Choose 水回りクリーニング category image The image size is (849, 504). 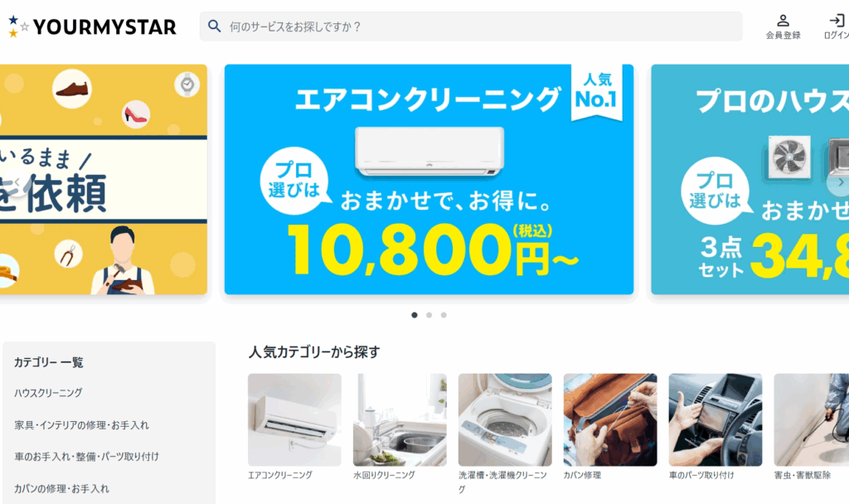point(400,419)
